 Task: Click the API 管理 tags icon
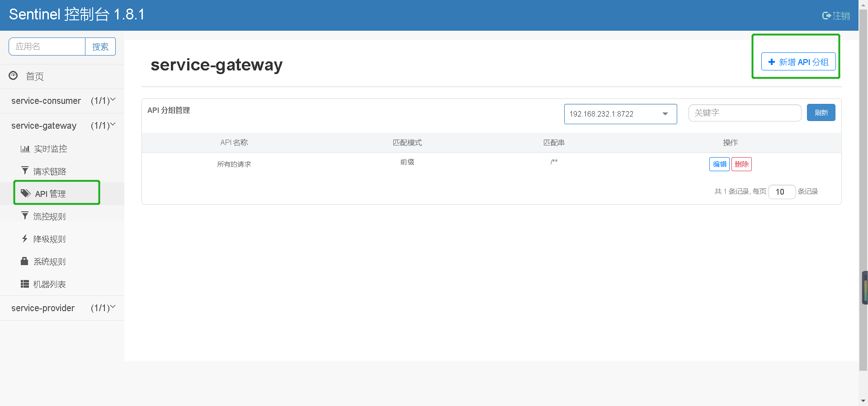coord(26,193)
